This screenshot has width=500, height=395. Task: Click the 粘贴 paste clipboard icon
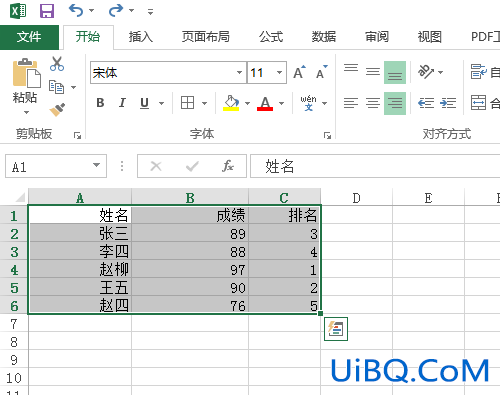click(26, 73)
